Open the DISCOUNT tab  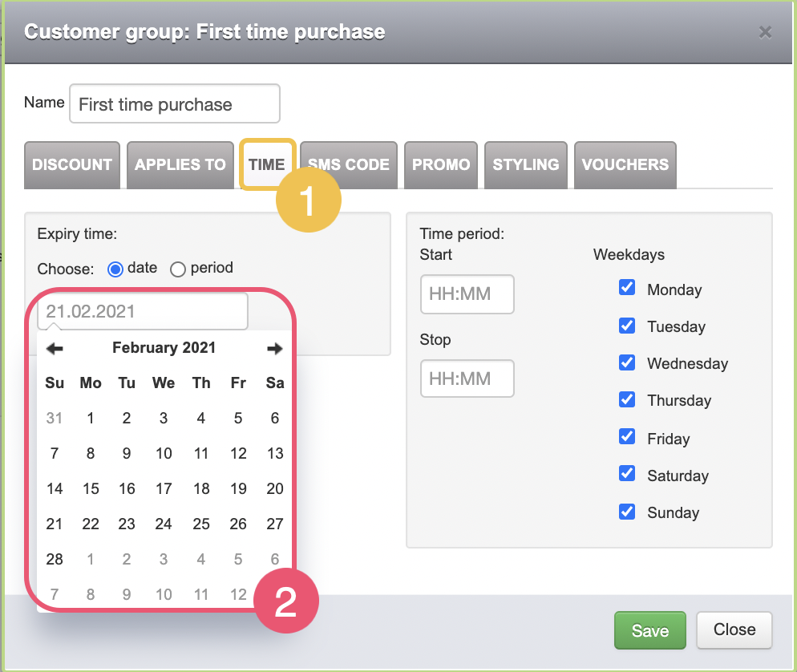(x=72, y=165)
